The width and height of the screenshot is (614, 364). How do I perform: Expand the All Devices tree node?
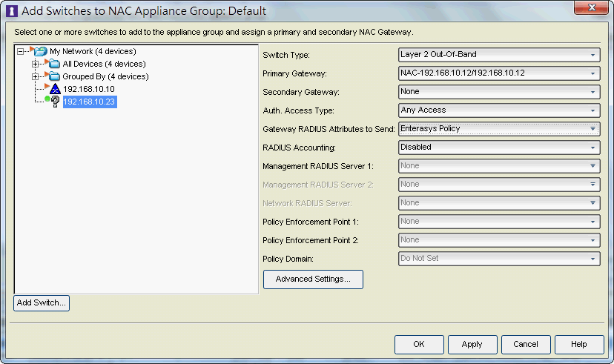click(36, 64)
